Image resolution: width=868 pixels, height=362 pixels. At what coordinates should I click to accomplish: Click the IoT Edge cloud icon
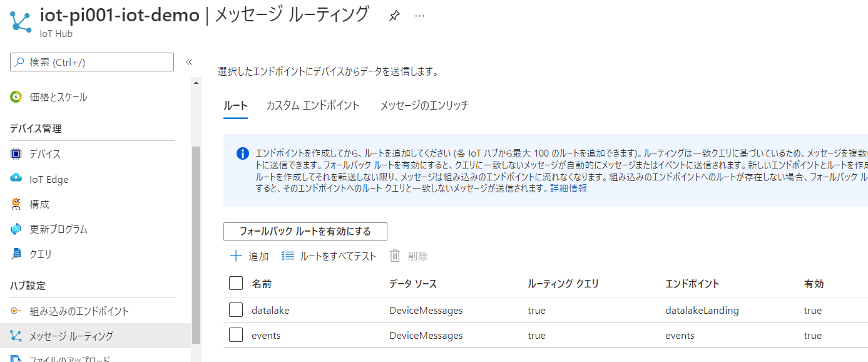(16, 179)
